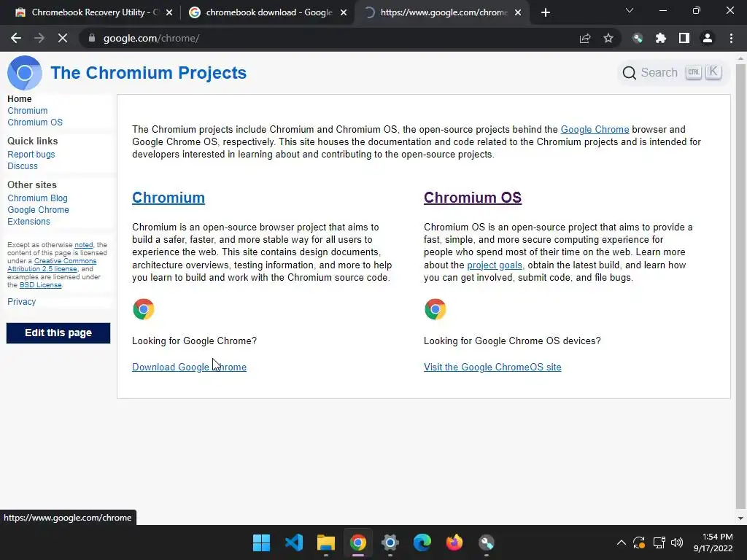The width and height of the screenshot is (747, 560).
Task: Launch Microsoft Edge from the taskbar
Action: [422, 542]
